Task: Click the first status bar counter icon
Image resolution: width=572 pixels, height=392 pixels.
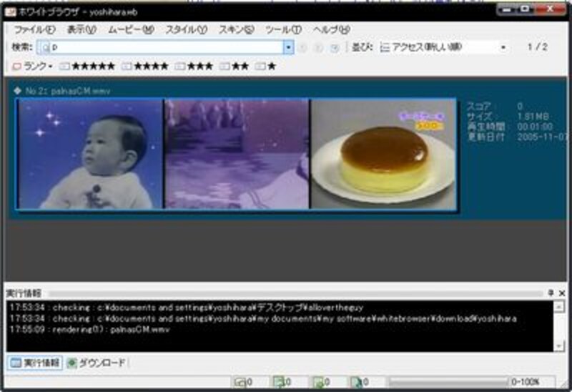Action: click(x=240, y=382)
